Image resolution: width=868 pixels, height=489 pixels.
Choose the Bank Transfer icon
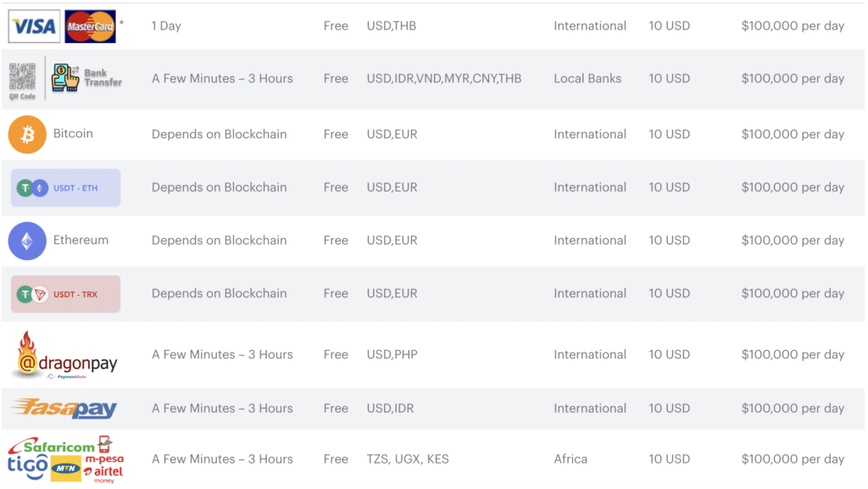[86, 78]
